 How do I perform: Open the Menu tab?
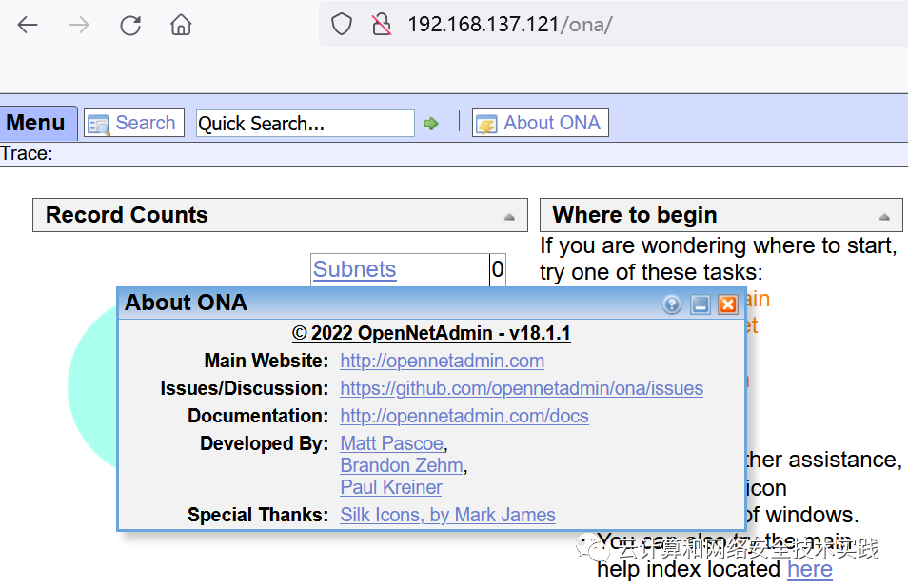tap(38, 123)
